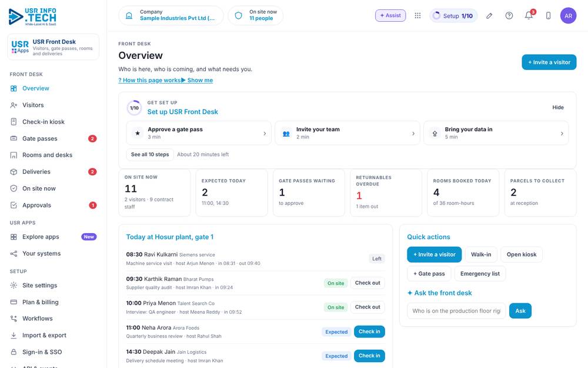Screen dimensions: 588x368
Task: Open notifications bell icon
Action: [x=529, y=16]
